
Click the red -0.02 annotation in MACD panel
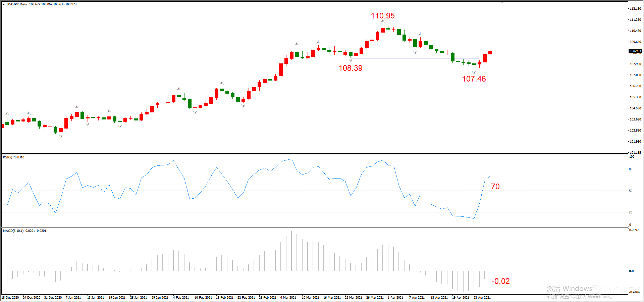pyautogui.click(x=500, y=281)
